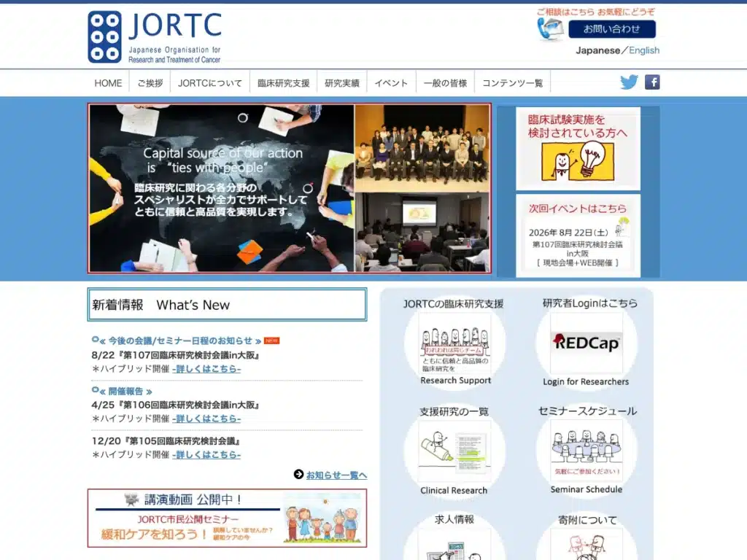Click 8/22『第107回臨床研究検討会議in大阪』 text

(175, 355)
